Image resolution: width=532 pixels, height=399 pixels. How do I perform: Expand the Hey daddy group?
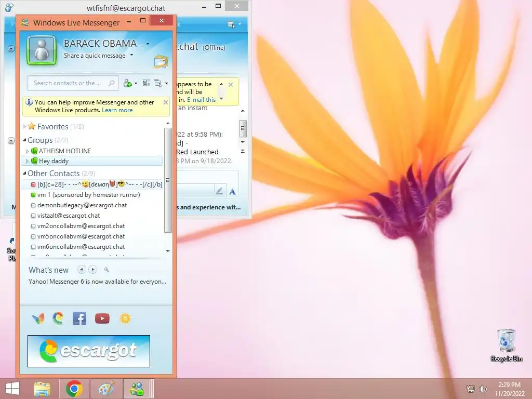coord(27,161)
